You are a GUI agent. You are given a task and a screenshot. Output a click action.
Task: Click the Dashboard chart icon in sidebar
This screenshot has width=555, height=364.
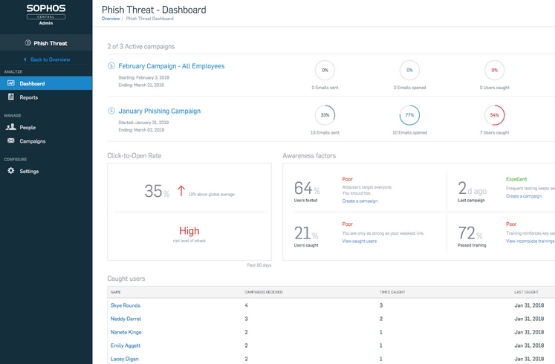pos(11,83)
